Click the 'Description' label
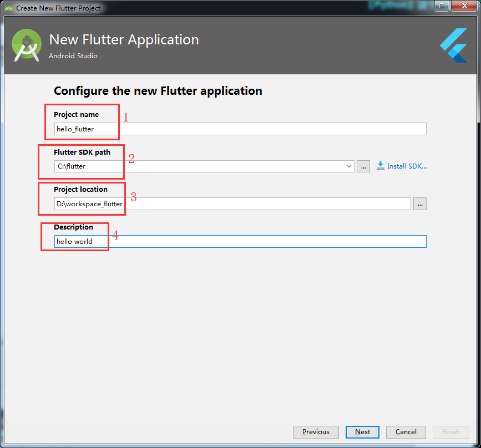Image resolution: width=481 pixels, height=448 pixels. 74,227
